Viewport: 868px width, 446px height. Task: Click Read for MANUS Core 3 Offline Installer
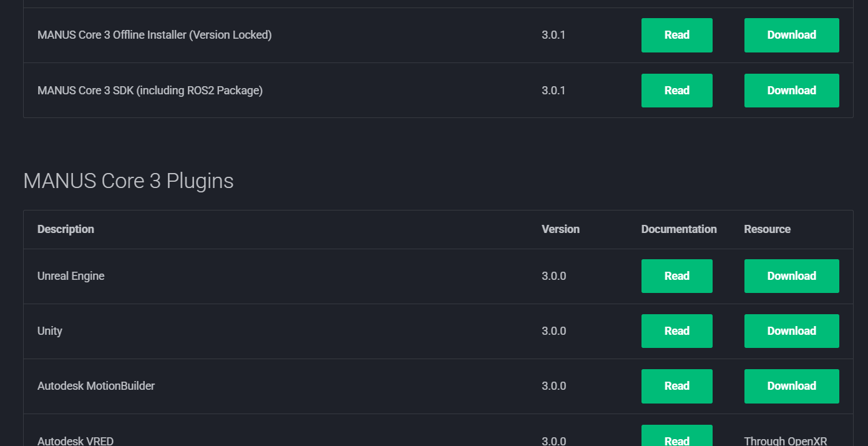coord(676,35)
